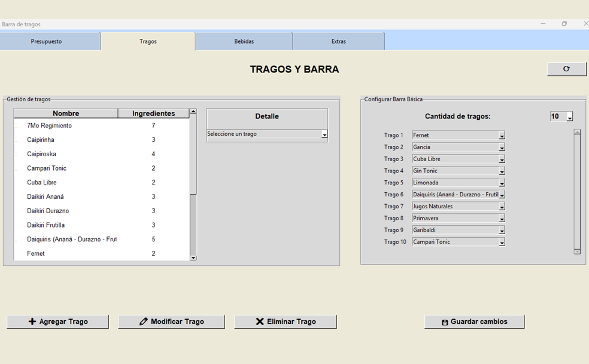Save with Guardar cambios button
The height and width of the screenshot is (364, 589).
point(475,321)
